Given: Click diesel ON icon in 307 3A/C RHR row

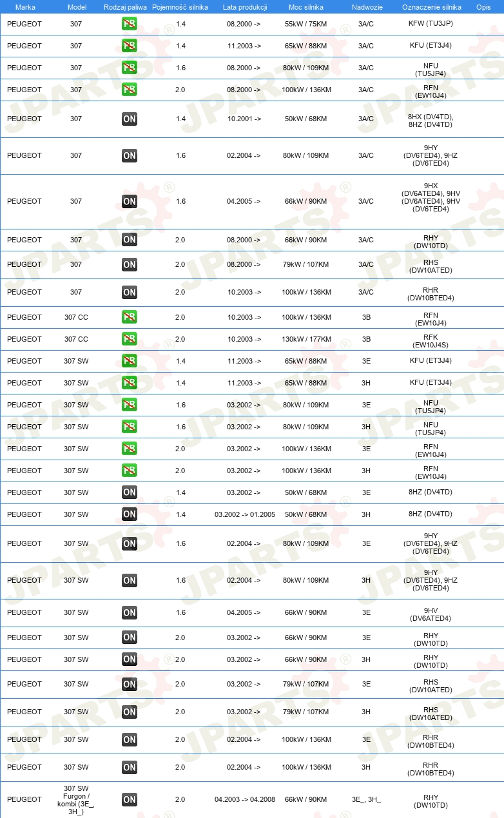Looking at the screenshot, I should pos(129,292).
